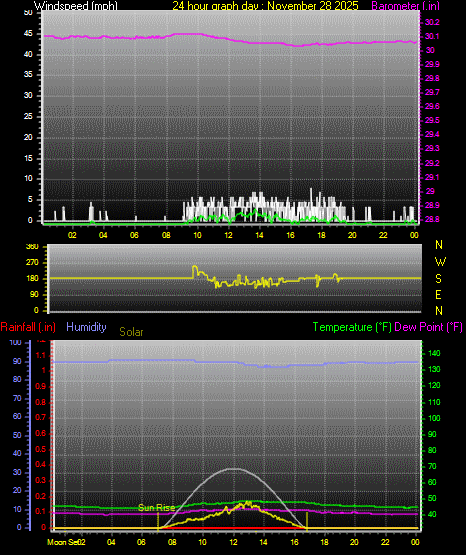466x555 pixels.
Task: Click the Barometer (in) legend label
Action: pyautogui.click(x=405, y=6)
